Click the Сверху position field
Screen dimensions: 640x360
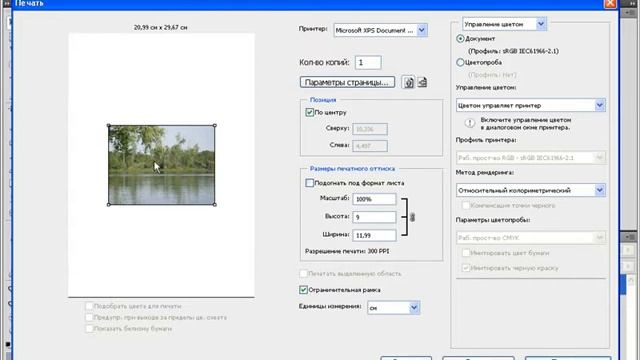tap(370, 129)
